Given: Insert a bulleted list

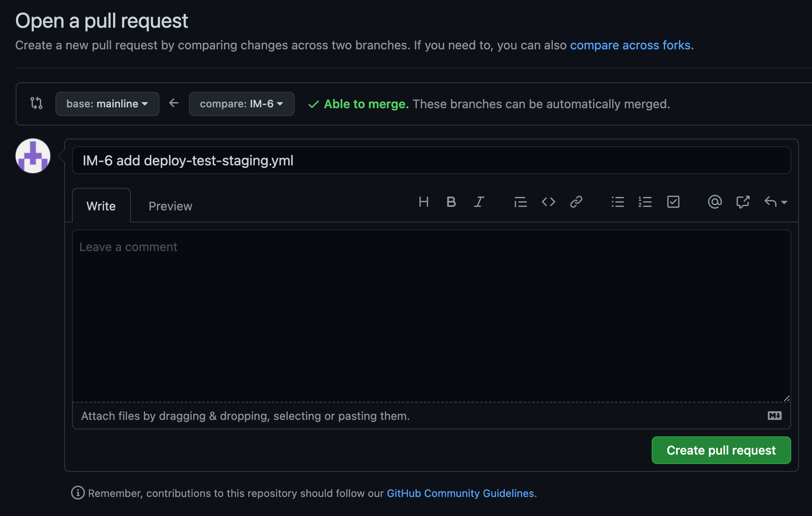Looking at the screenshot, I should pos(617,202).
